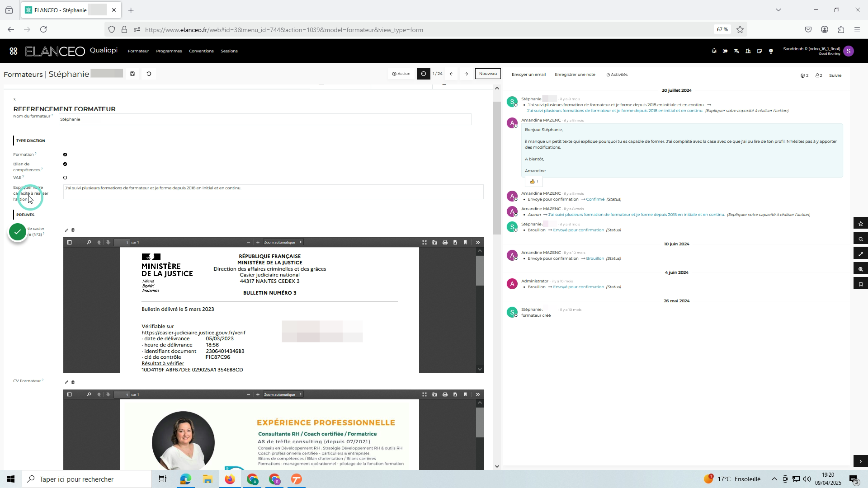868x488 pixels.
Task: Open user menu Sandrinah R
Action: pyautogui.click(x=818, y=51)
